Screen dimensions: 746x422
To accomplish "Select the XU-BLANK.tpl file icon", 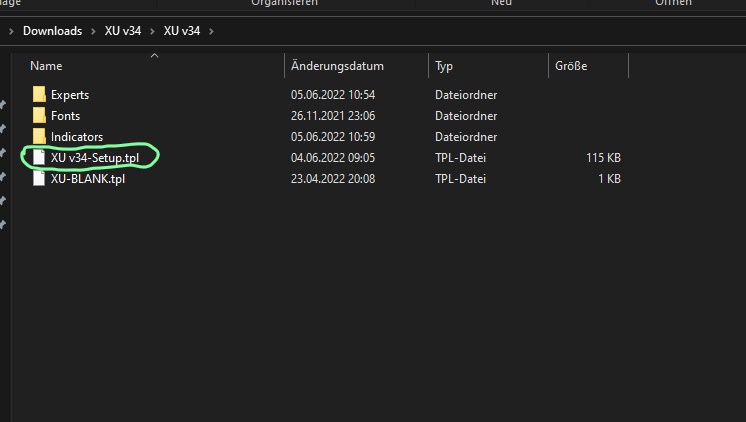I will 39,179.
